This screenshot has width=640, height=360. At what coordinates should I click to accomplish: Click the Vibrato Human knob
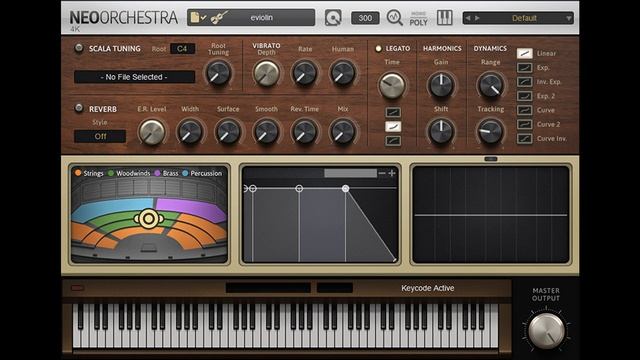point(343,73)
